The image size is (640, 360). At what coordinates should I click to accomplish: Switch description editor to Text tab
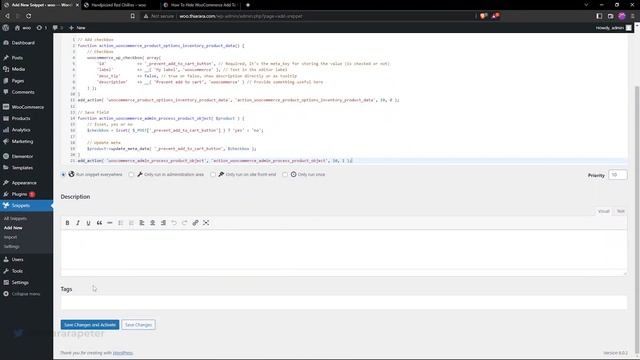click(x=620, y=211)
